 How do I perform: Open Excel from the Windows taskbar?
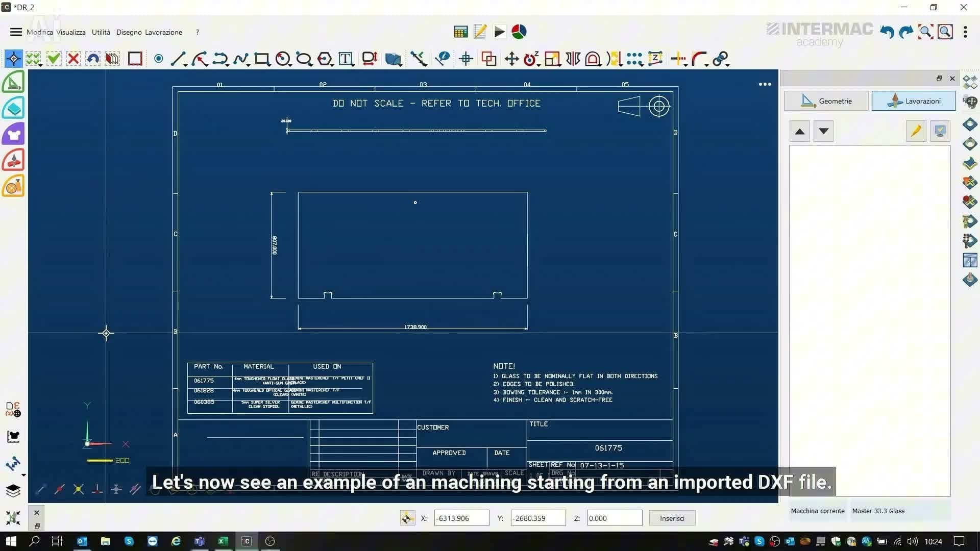coord(223,541)
